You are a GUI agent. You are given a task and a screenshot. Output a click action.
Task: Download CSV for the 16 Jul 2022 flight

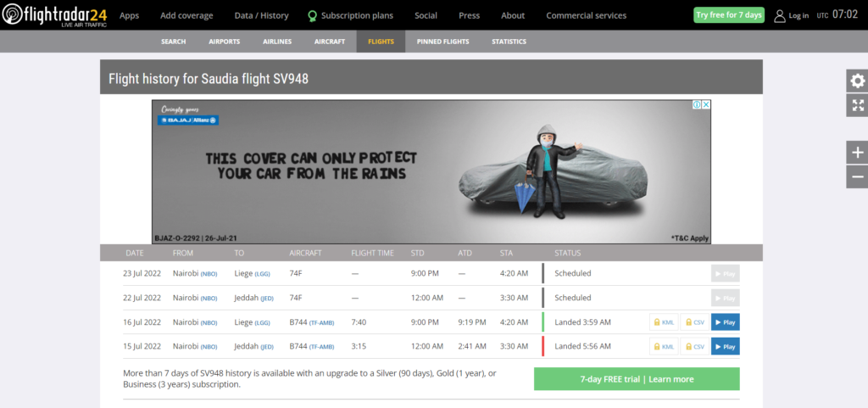pyautogui.click(x=695, y=322)
